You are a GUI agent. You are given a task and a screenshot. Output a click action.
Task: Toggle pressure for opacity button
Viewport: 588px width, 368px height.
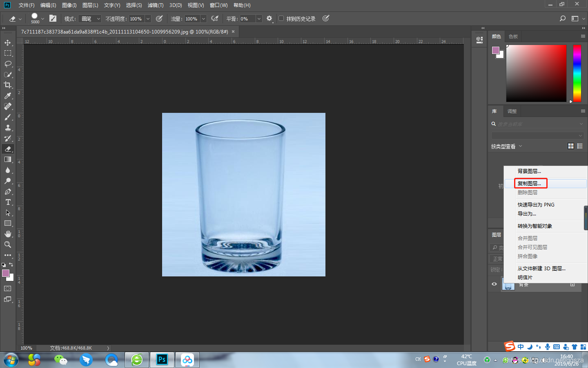click(x=159, y=18)
